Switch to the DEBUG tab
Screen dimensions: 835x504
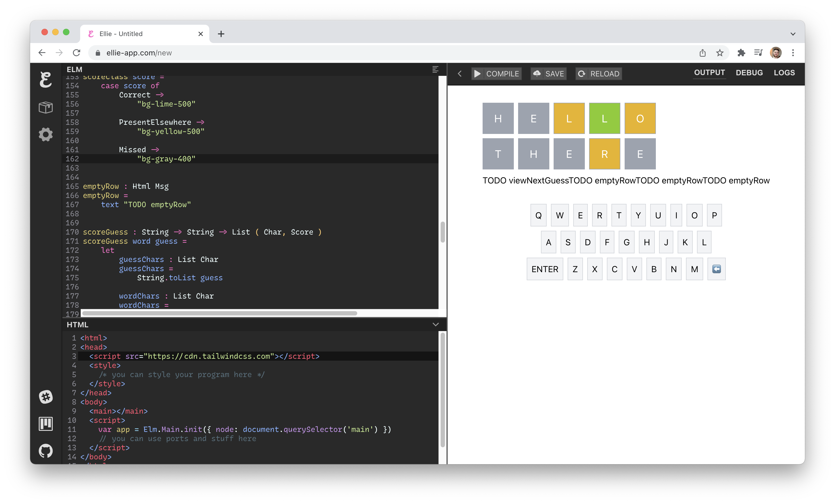[749, 73]
